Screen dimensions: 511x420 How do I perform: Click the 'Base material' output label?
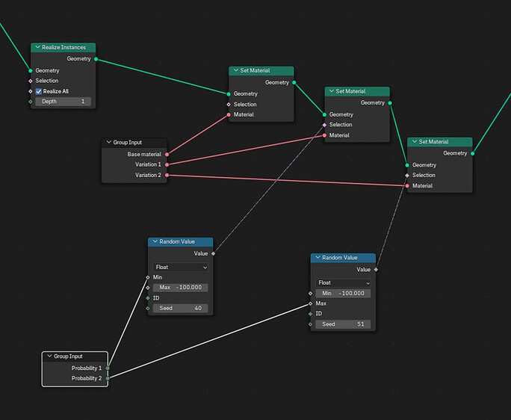coord(144,154)
